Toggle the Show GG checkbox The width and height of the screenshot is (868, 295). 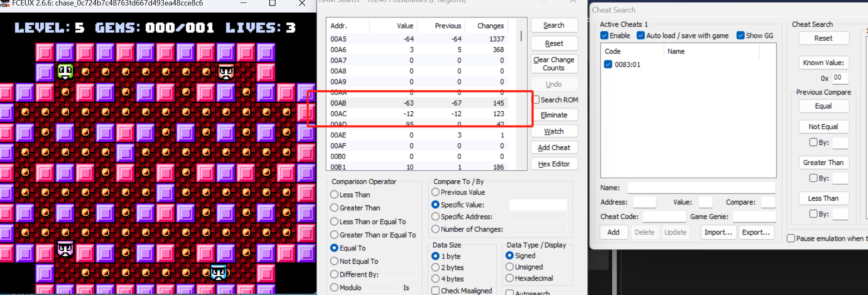pyautogui.click(x=740, y=36)
